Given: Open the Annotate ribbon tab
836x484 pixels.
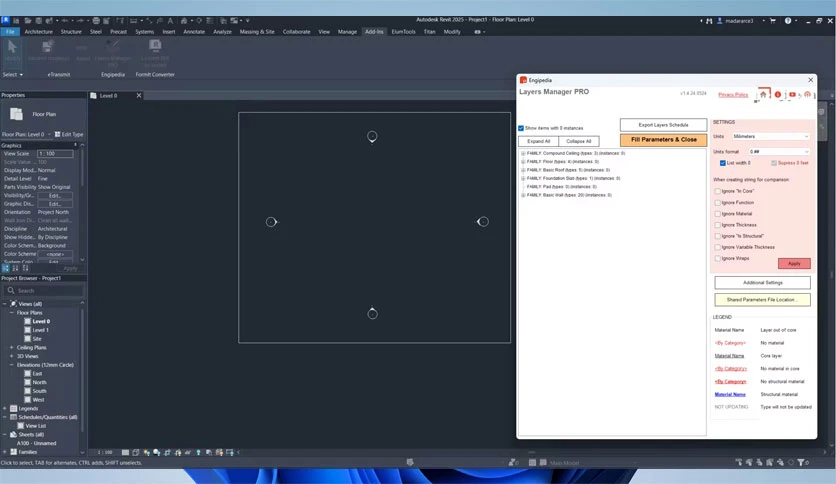Looking at the screenshot, I should click(x=194, y=32).
